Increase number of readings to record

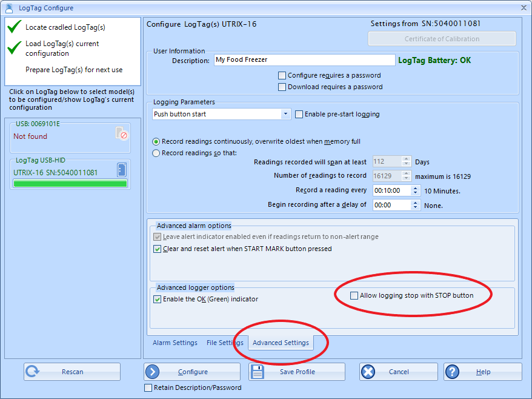point(406,173)
